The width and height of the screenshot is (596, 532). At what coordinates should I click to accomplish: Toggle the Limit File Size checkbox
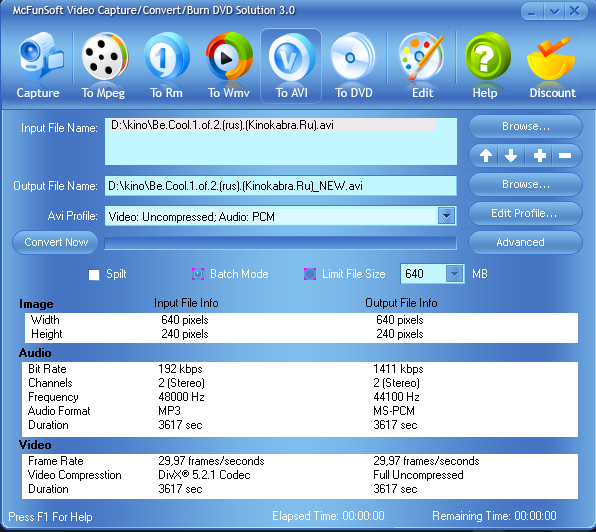click(310, 274)
